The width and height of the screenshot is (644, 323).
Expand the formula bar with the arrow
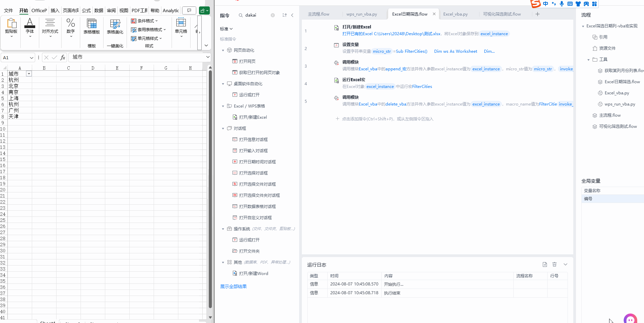click(208, 57)
